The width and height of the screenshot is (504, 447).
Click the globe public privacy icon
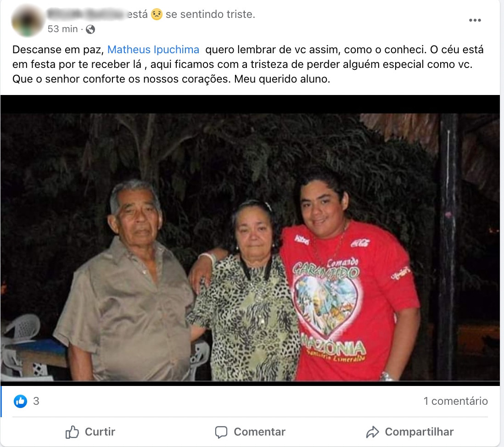pos(90,29)
